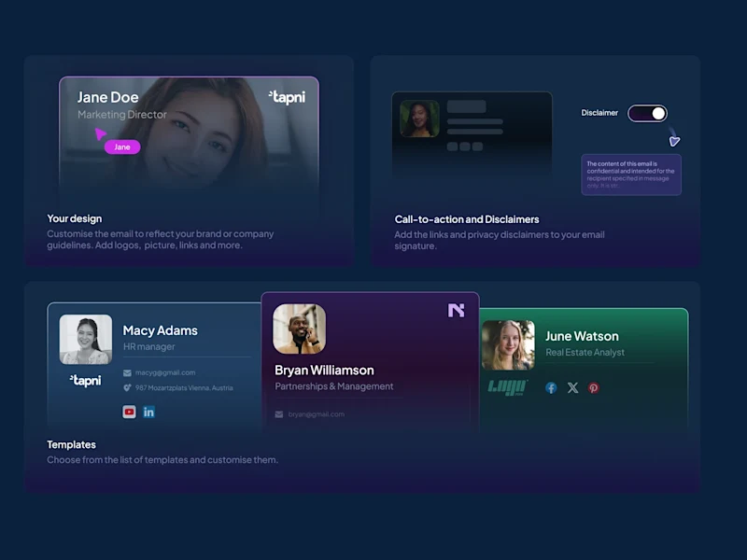Click the tapni logo under Macy Adams photo
Viewport: 747px width, 560px height.
click(x=86, y=380)
